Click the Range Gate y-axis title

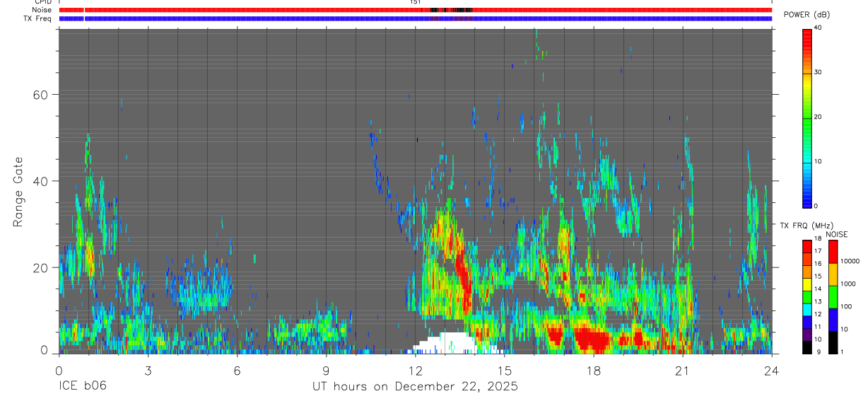pyautogui.click(x=18, y=192)
